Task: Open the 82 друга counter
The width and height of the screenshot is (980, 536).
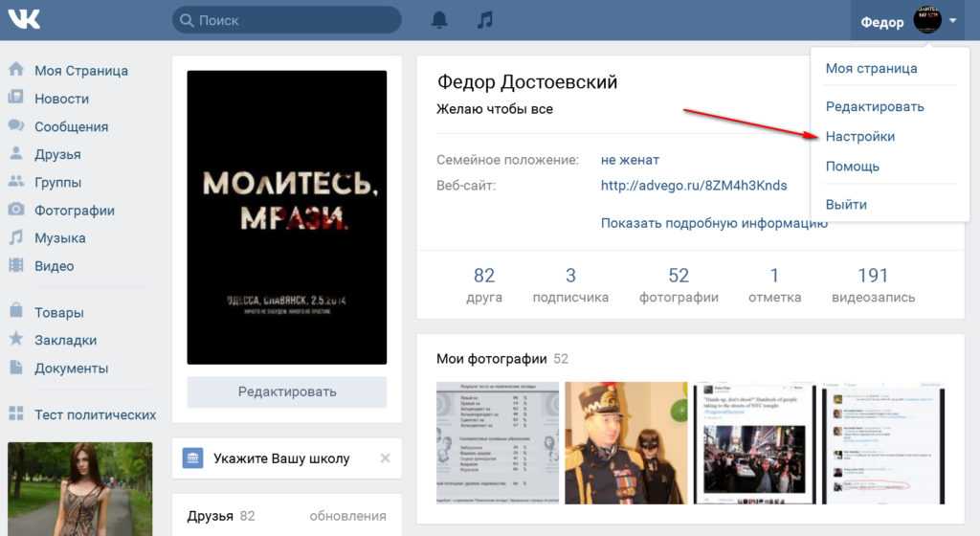Action: (484, 285)
